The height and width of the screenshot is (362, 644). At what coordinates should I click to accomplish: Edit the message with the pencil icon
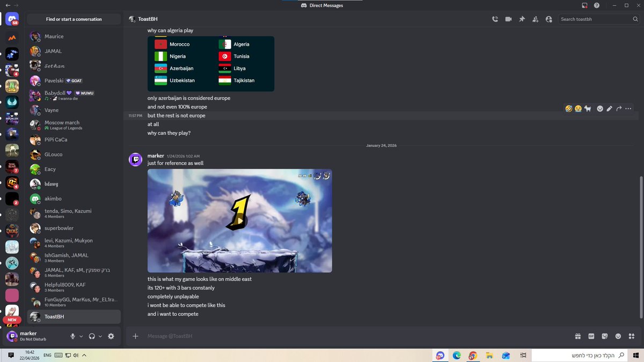point(609,108)
